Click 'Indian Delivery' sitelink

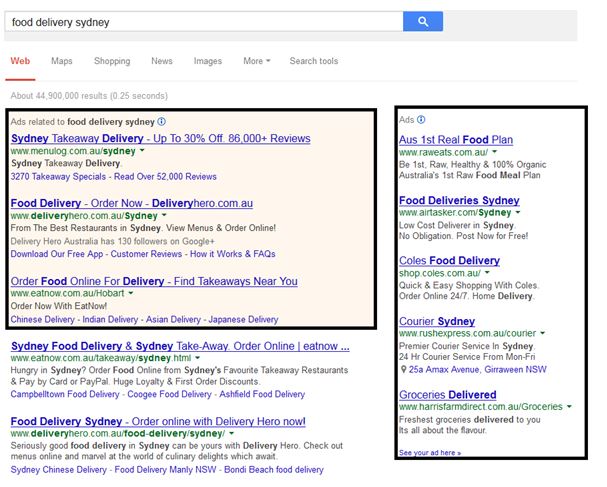[x=110, y=319]
